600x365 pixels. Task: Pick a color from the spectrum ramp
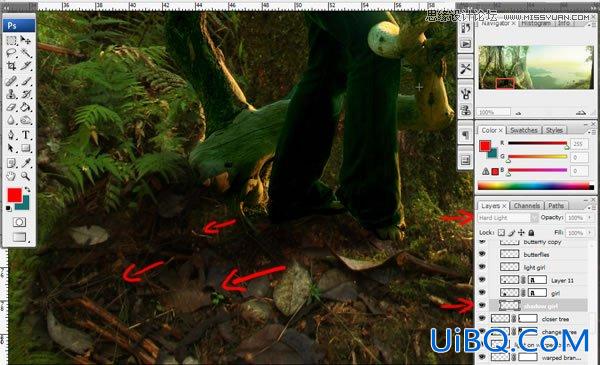[536, 186]
